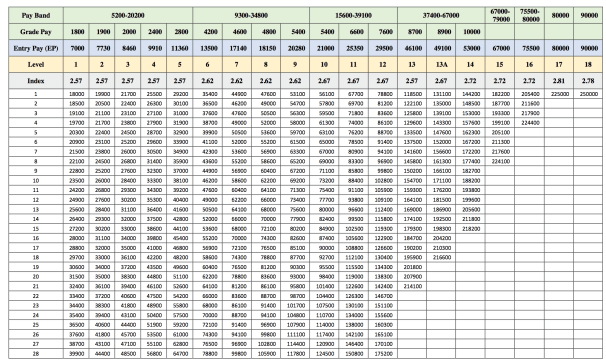Viewport: 606px width, 362px height.
Task: Click the '225000' cell under level 17
Action: coord(559,94)
